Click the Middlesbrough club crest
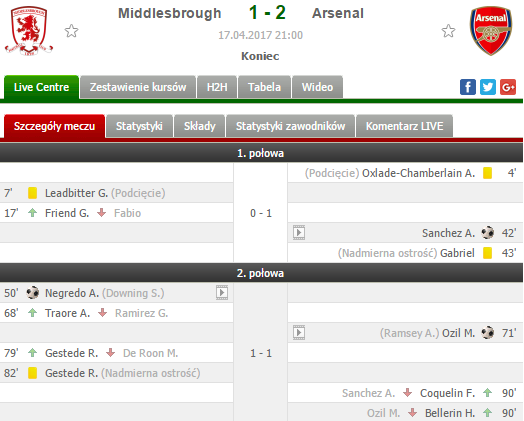This screenshot has width=524, height=421. 29,31
